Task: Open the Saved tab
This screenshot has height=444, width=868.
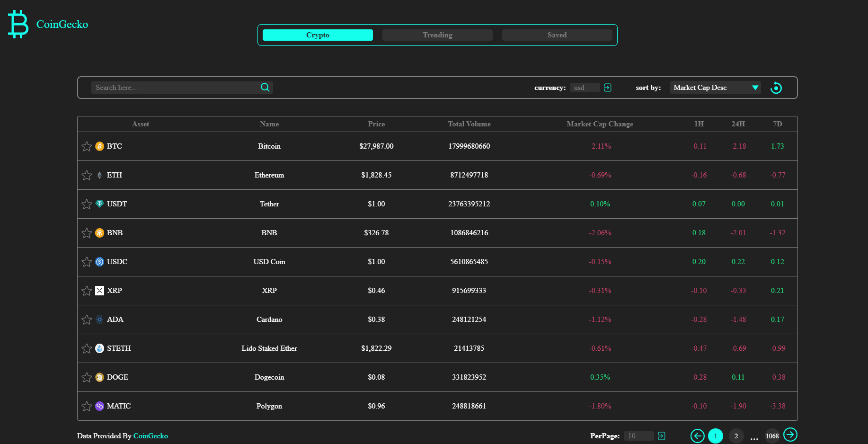Action: [557, 35]
